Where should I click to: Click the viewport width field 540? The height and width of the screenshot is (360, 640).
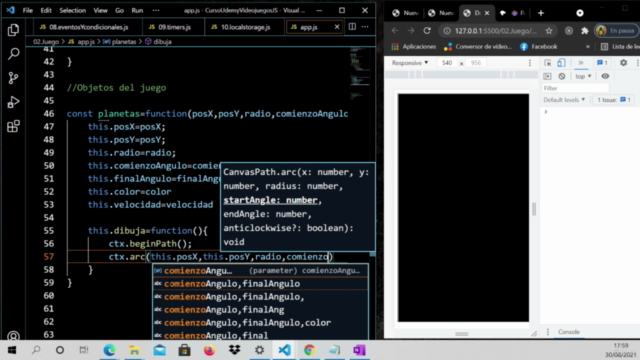pyautogui.click(x=447, y=63)
